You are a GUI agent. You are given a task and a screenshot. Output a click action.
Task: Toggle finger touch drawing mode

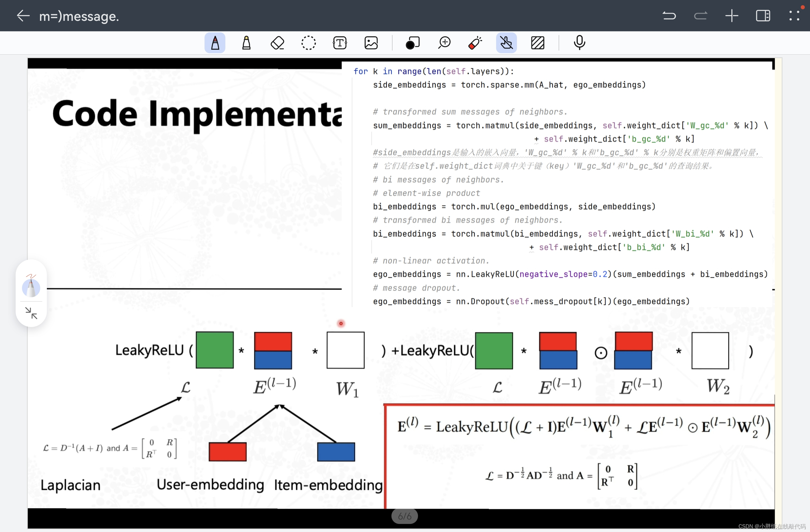[x=506, y=43]
